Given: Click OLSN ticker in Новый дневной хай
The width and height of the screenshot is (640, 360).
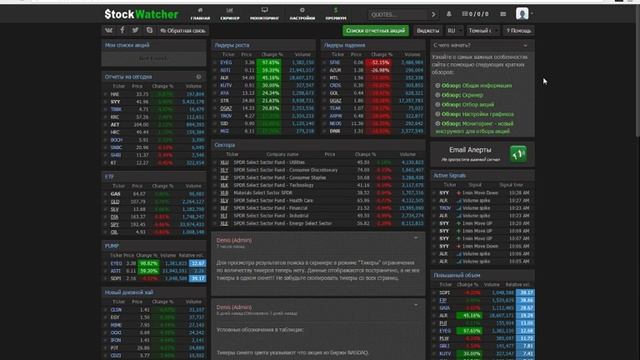Looking at the screenshot, I should coord(116,310).
